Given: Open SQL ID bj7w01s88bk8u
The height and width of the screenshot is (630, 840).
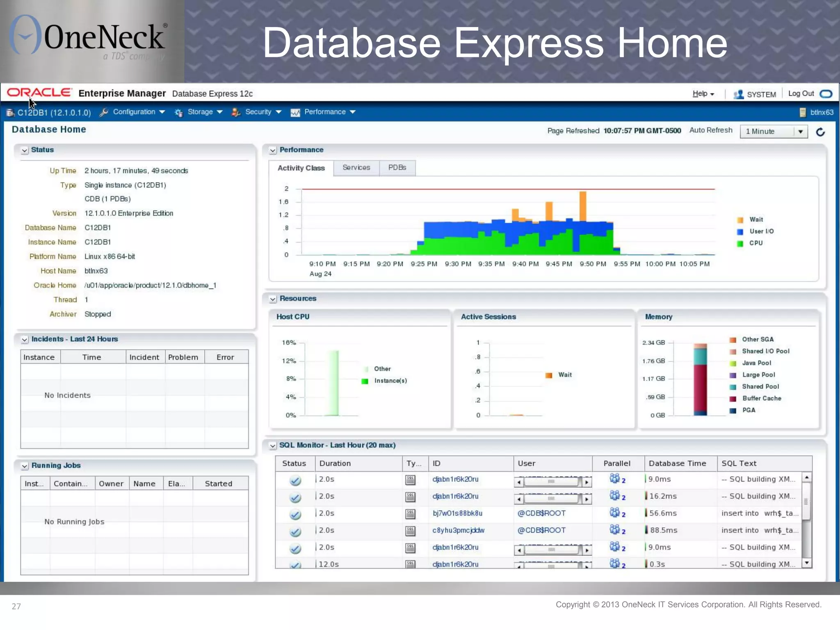Looking at the screenshot, I should click(457, 514).
